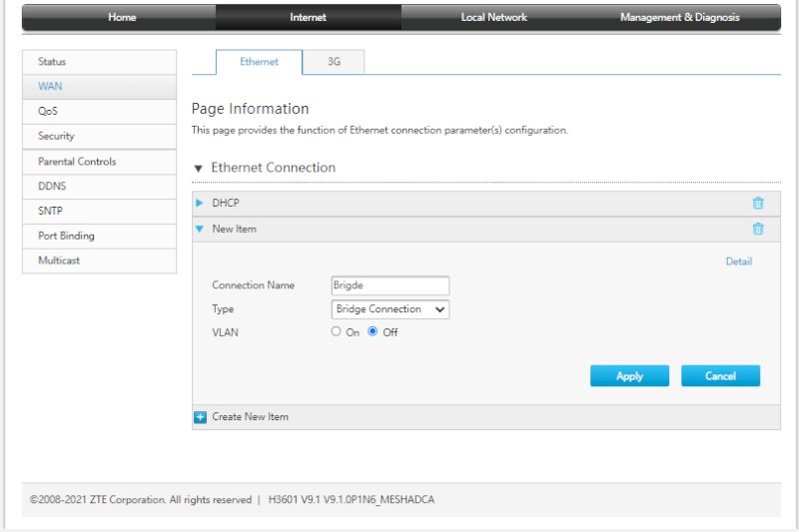
Task: Open the Home top menu
Action: click(x=122, y=17)
